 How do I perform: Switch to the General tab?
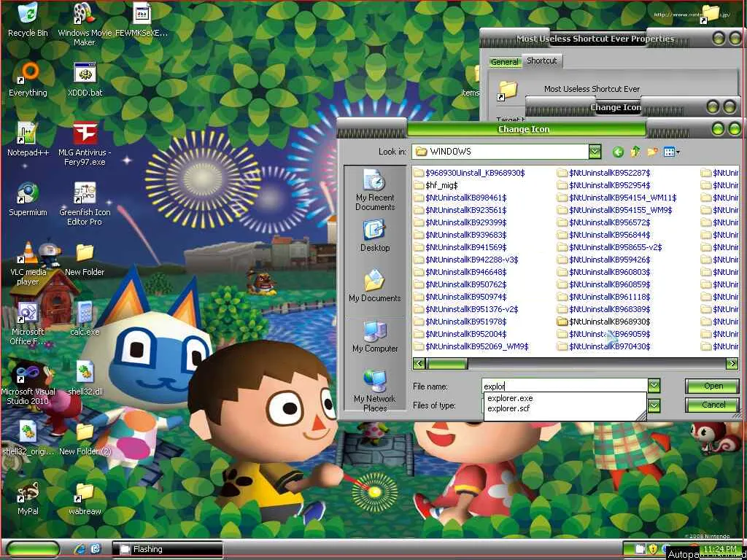pos(505,61)
